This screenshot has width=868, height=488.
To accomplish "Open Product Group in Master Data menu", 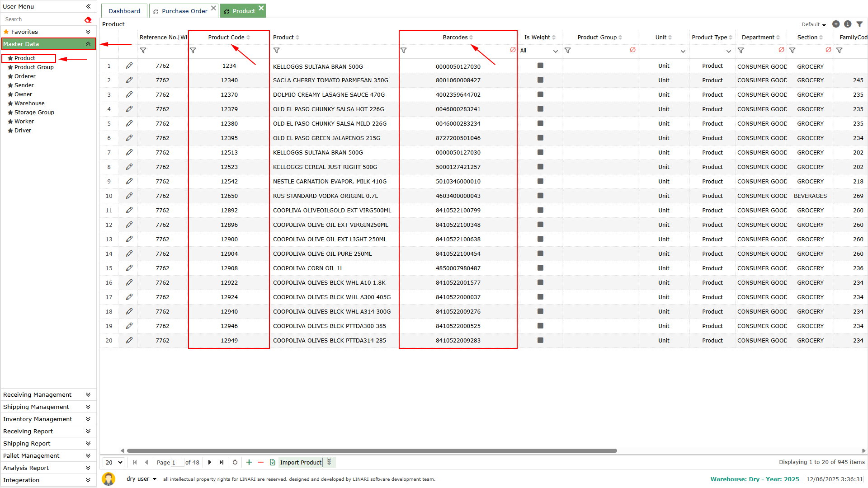I will coord(34,67).
